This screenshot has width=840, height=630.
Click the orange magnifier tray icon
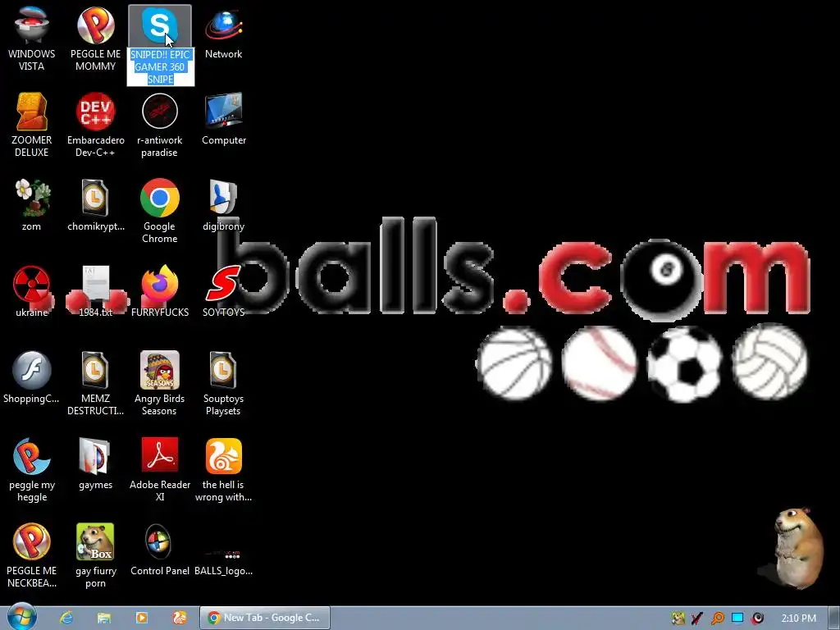pyautogui.click(x=717, y=619)
